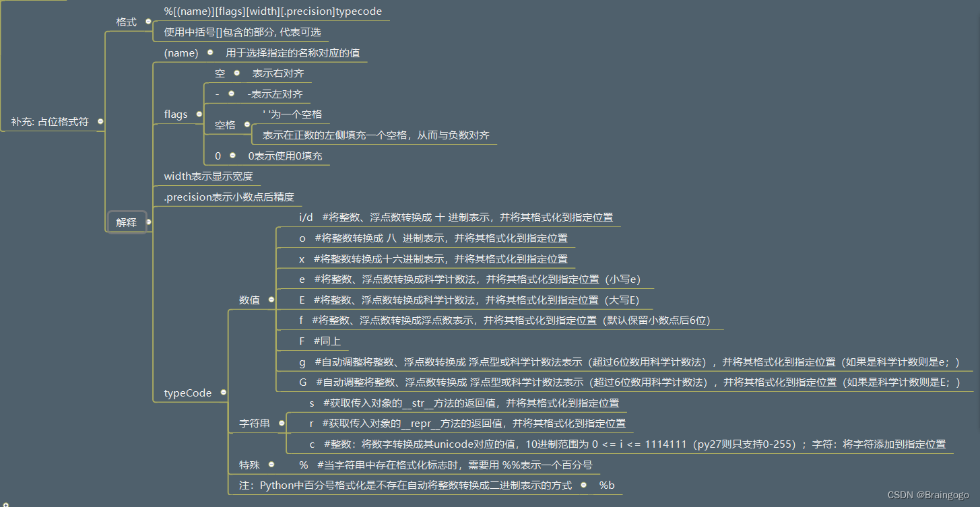Collapse the - flag node toggle dot
This screenshot has width=980, height=507.
pos(232,93)
